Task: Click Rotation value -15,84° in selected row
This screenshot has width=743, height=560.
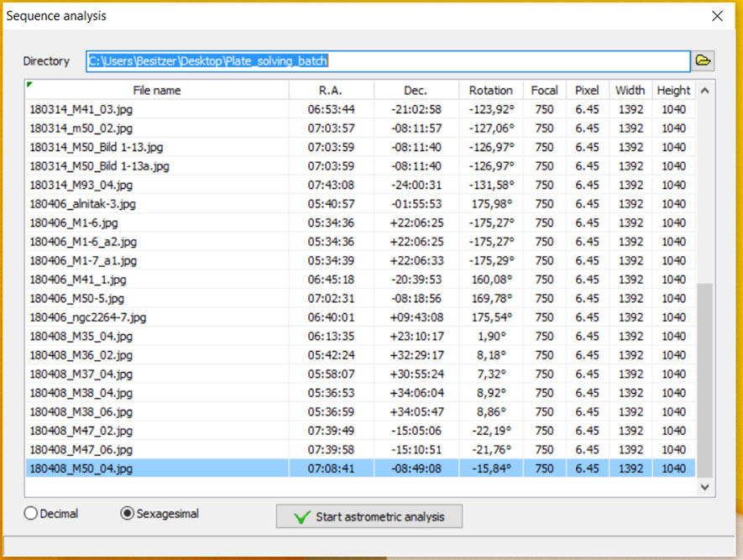Action: (491, 468)
